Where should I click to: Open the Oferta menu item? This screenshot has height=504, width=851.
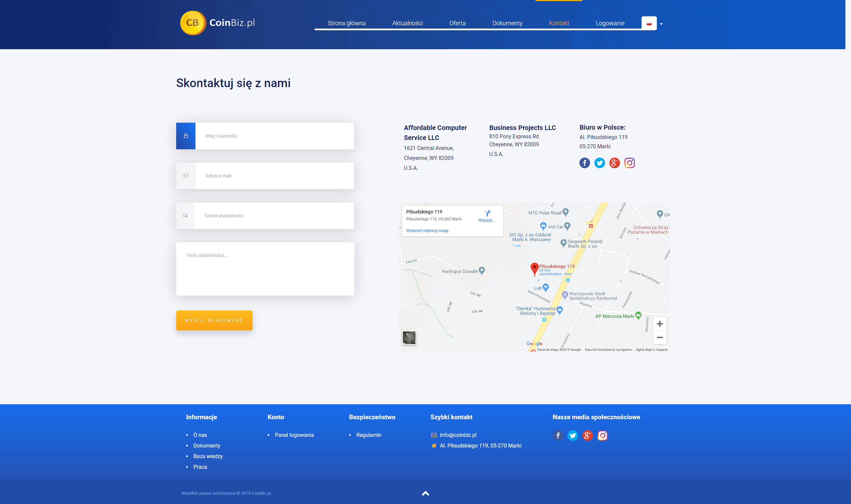[457, 23]
